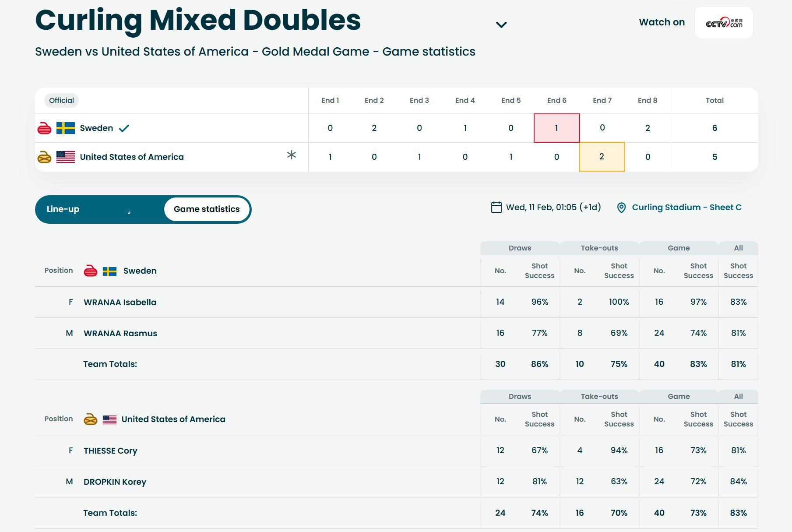The image size is (792, 532).
Task: Open WRANAA Rasmus player row
Action: 396,333
